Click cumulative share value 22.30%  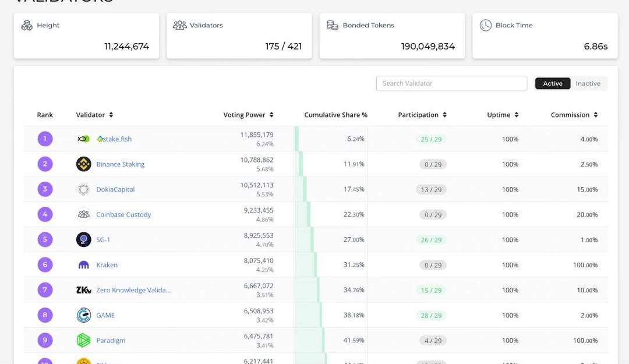tap(354, 215)
